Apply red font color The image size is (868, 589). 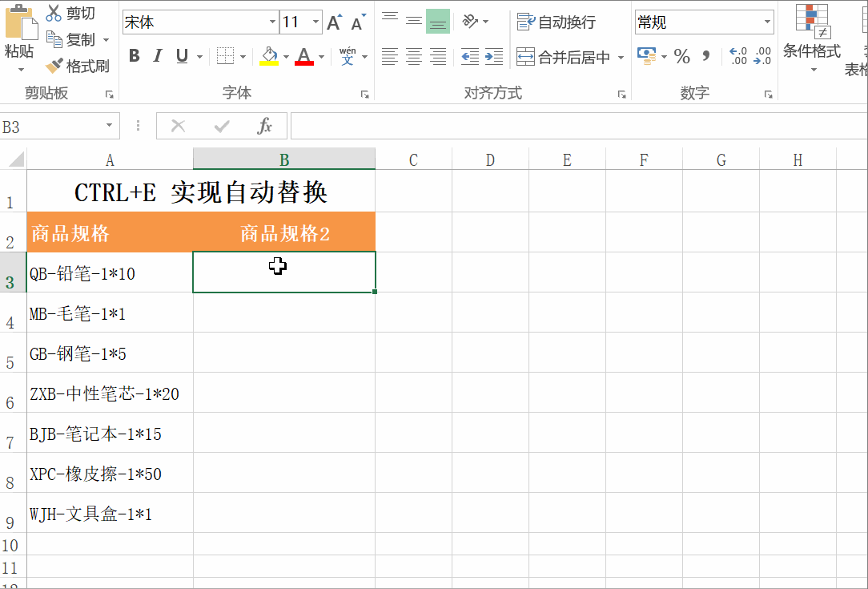coord(304,56)
